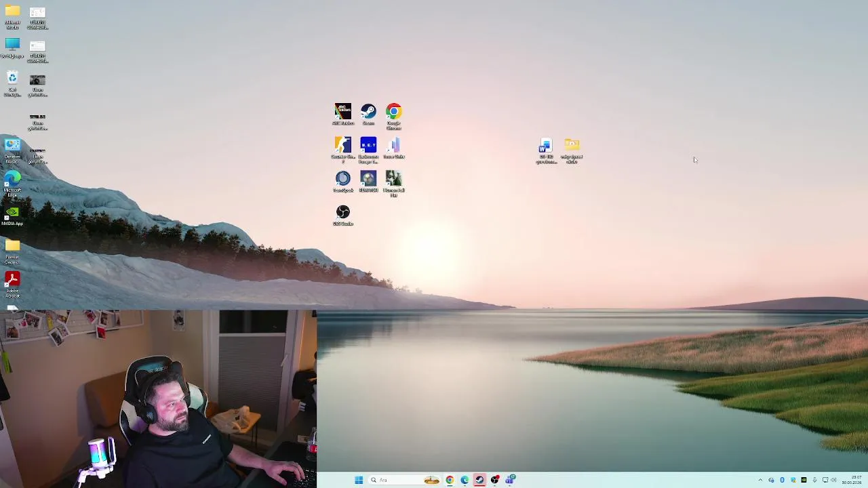Select the ABC Soldiers game shortcut
868x488 pixels.
343,114
